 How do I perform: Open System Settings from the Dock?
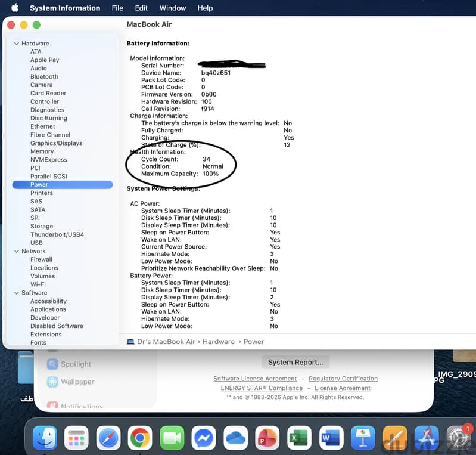click(458, 438)
